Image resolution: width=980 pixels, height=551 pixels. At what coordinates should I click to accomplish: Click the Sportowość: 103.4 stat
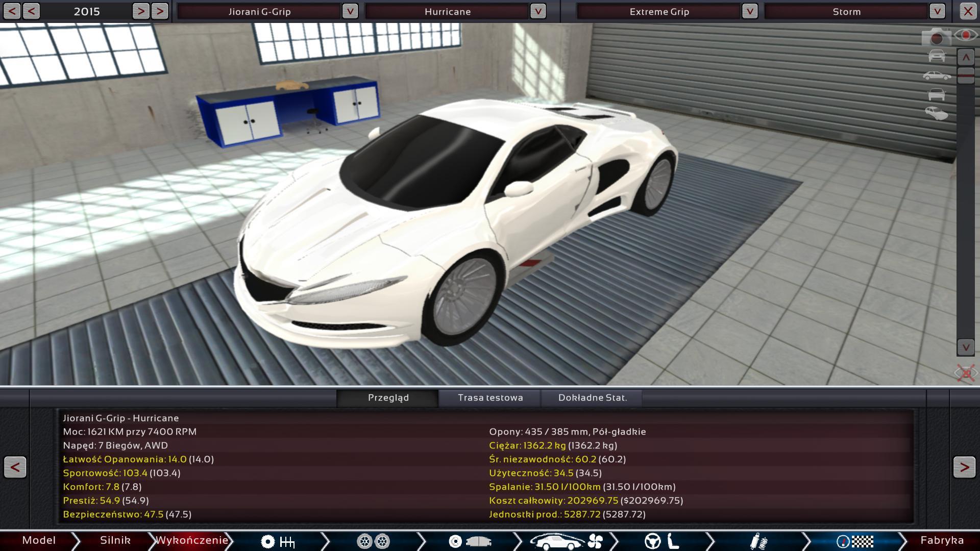121,473
